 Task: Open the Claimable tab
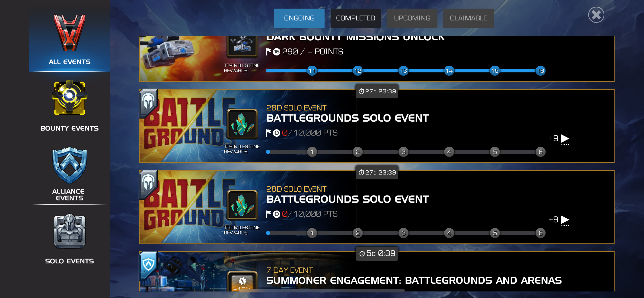pyautogui.click(x=468, y=18)
